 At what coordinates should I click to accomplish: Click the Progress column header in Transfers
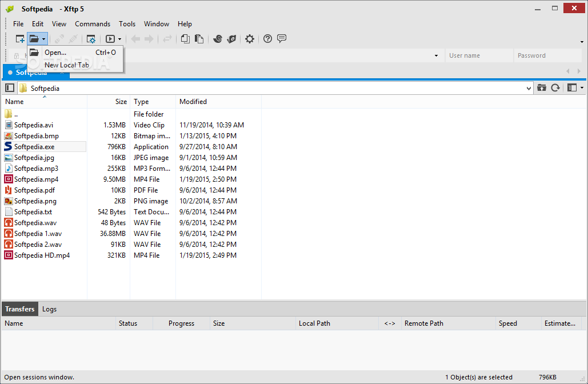[x=182, y=323]
